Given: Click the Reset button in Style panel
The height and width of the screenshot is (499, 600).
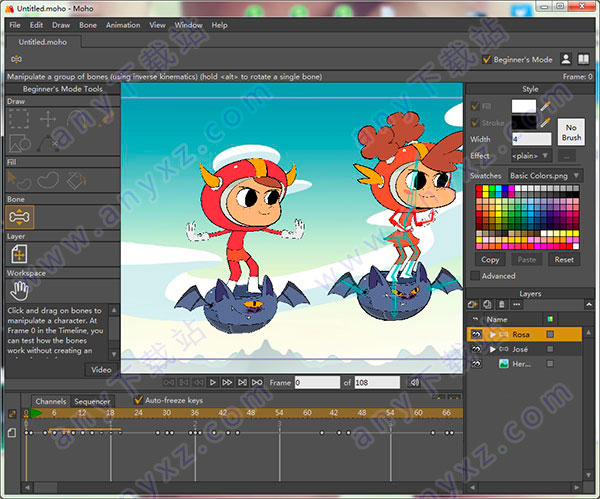Looking at the screenshot, I should tap(564, 259).
